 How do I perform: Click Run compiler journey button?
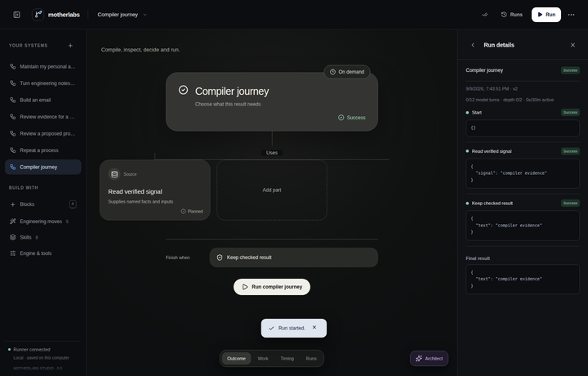tap(272, 287)
